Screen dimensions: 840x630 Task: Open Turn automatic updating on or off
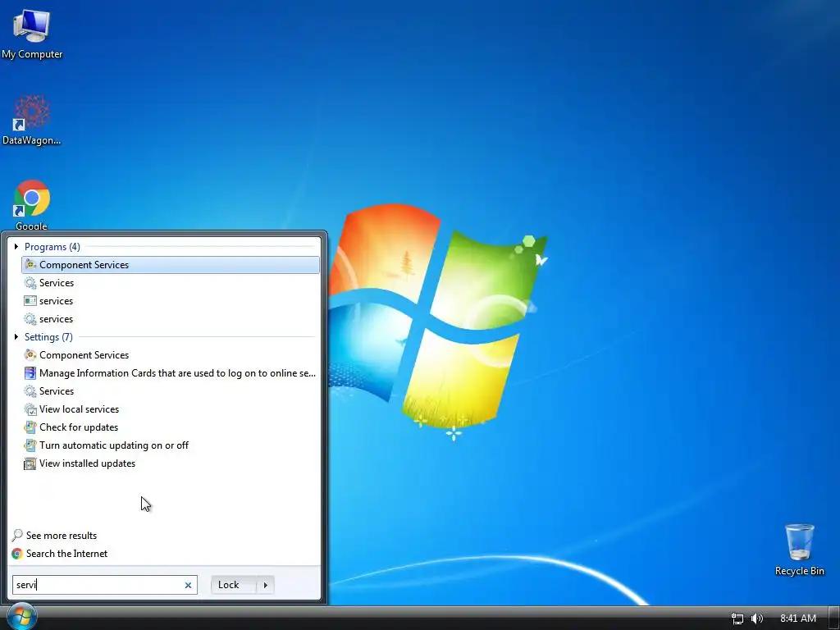pyautogui.click(x=171, y=445)
